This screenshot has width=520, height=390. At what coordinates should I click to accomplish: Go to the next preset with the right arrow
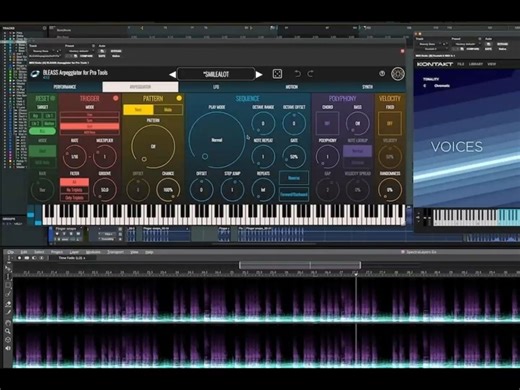259,75
